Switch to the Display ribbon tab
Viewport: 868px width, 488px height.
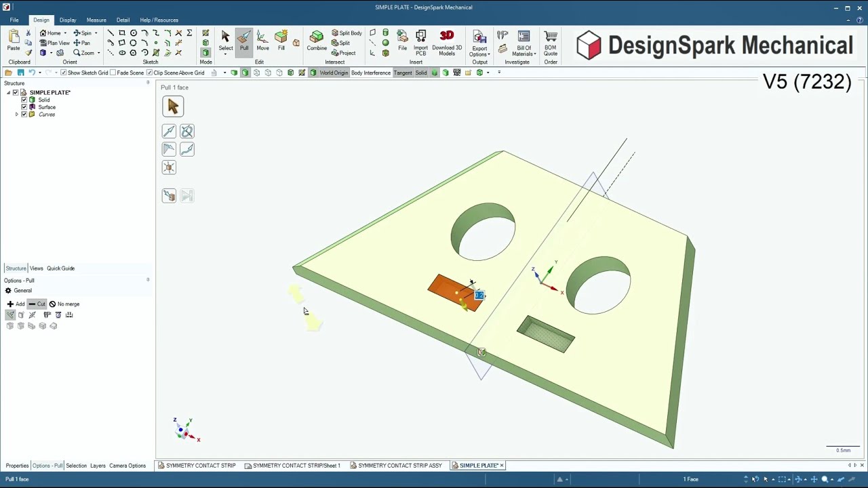(x=68, y=20)
